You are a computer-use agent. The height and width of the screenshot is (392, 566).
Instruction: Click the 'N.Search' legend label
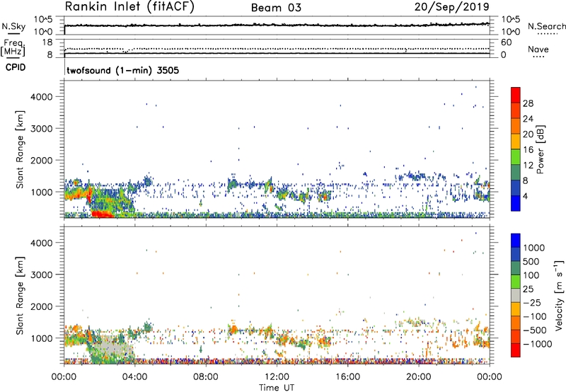tap(546, 26)
